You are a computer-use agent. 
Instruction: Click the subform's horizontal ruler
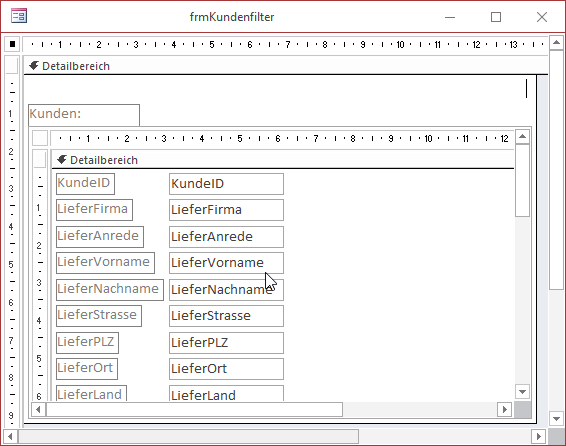pyautogui.click(x=282, y=138)
